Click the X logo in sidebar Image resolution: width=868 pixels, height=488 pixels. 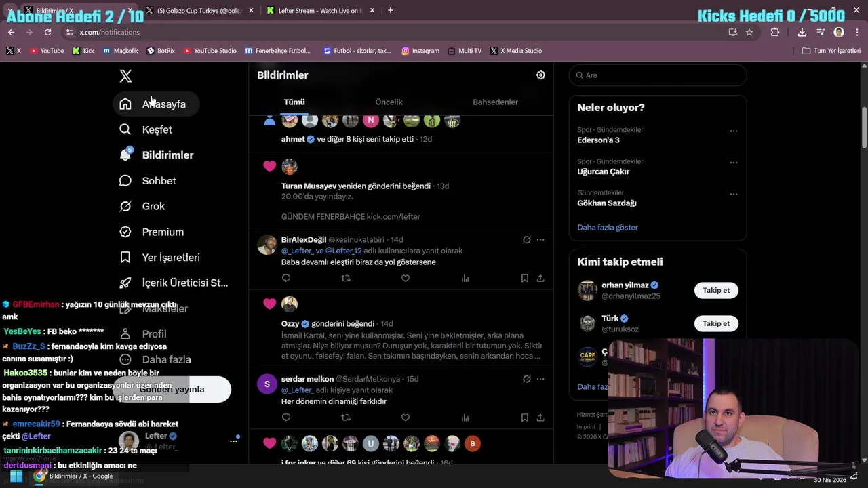point(125,76)
